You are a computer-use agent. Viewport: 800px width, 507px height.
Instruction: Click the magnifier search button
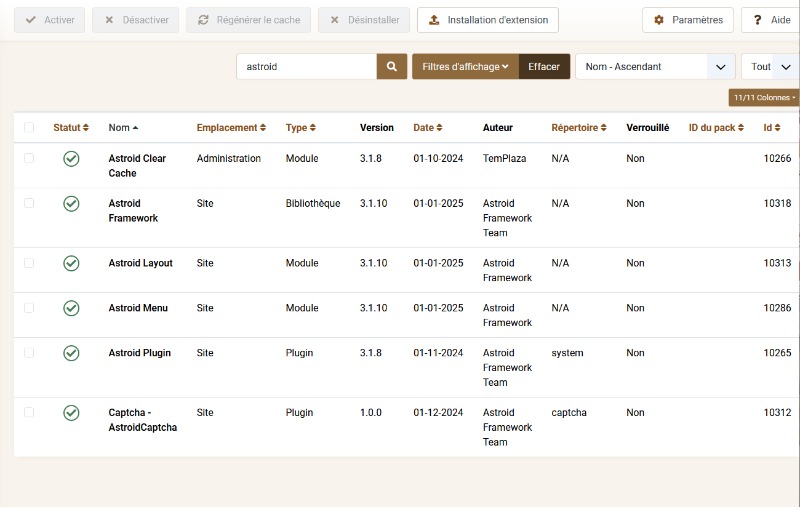(392, 67)
